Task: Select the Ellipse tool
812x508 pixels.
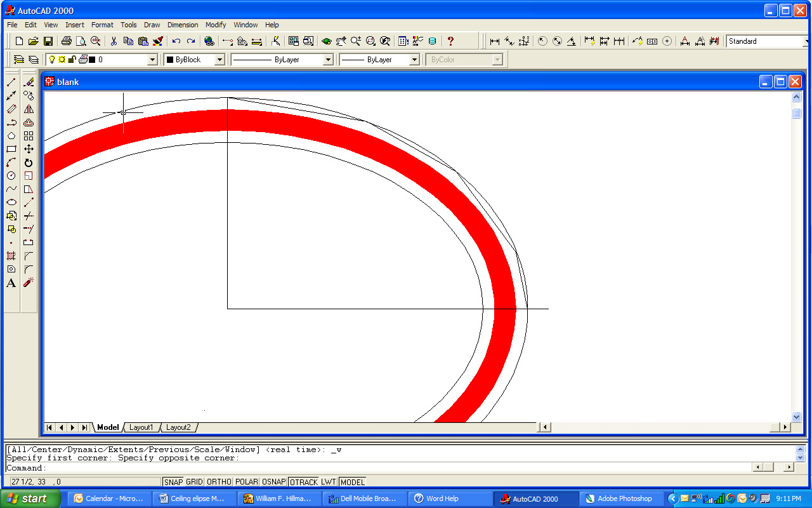Action: [x=11, y=203]
